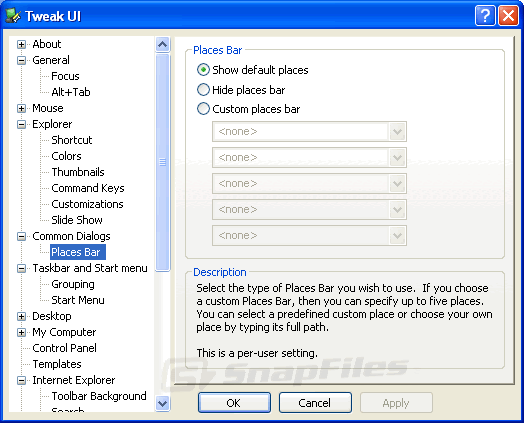Open the Slide Show page
This screenshot has height=423, width=524.
[77, 220]
